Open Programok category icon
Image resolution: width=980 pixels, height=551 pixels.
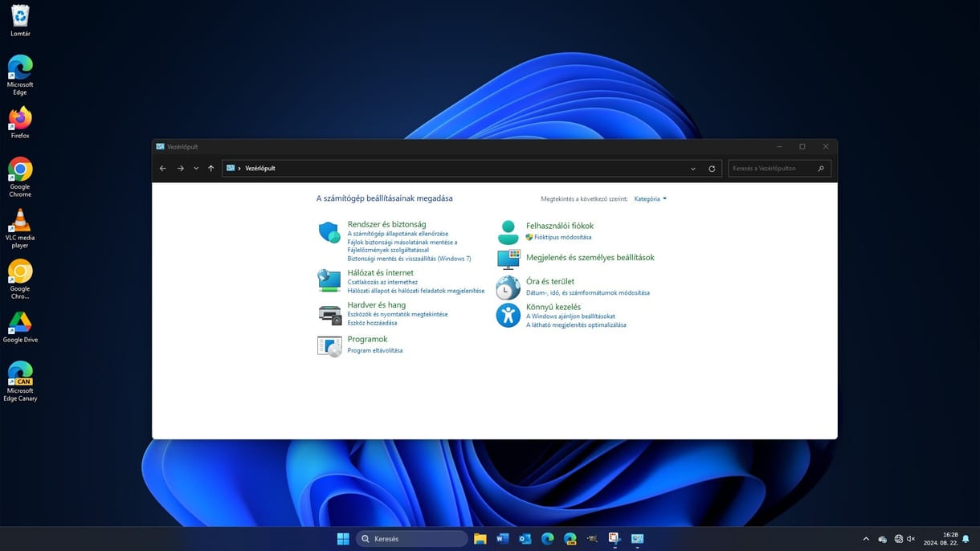click(x=329, y=346)
